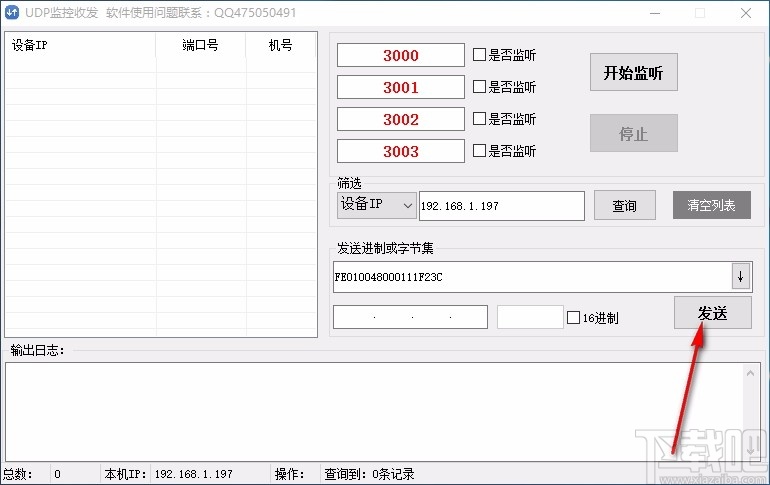The height and width of the screenshot is (485, 770).
Task: Click the 开始监听 start listening button
Action: [x=633, y=72]
